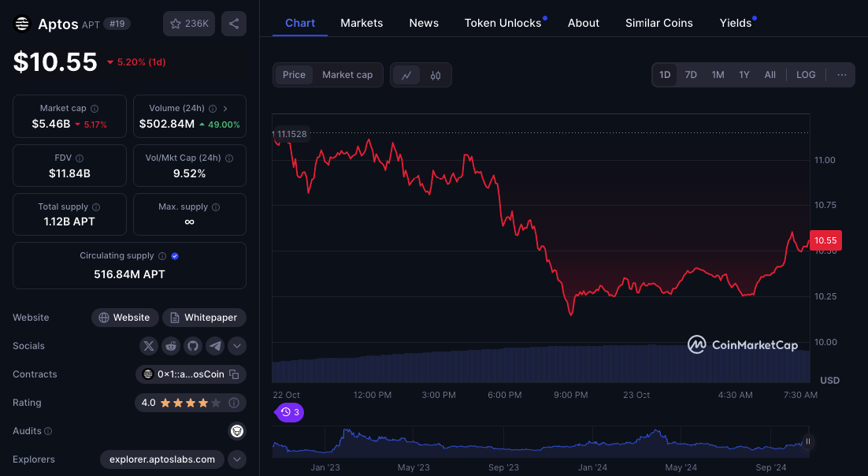Set chart range to 1Y
The width and height of the screenshot is (868, 476).
[x=744, y=75]
